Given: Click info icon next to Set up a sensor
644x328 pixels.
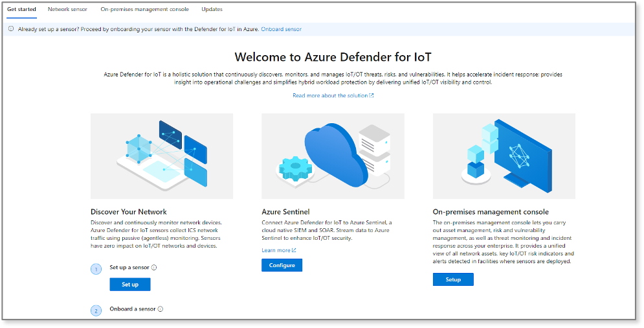Looking at the screenshot, I should [154, 268].
